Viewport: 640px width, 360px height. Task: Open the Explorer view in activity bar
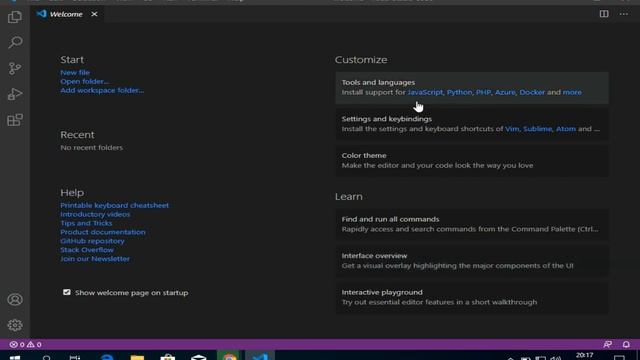(15, 17)
